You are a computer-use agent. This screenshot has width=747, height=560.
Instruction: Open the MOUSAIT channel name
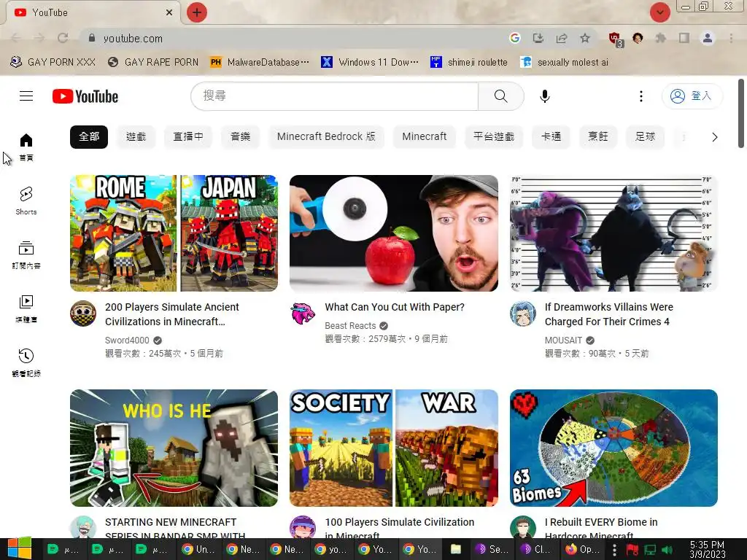click(563, 341)
